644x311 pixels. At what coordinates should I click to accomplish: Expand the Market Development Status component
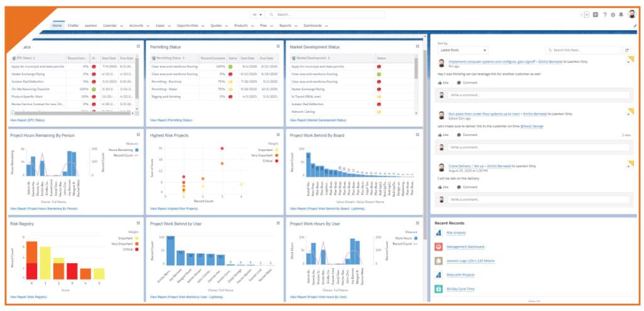[418, 46]
